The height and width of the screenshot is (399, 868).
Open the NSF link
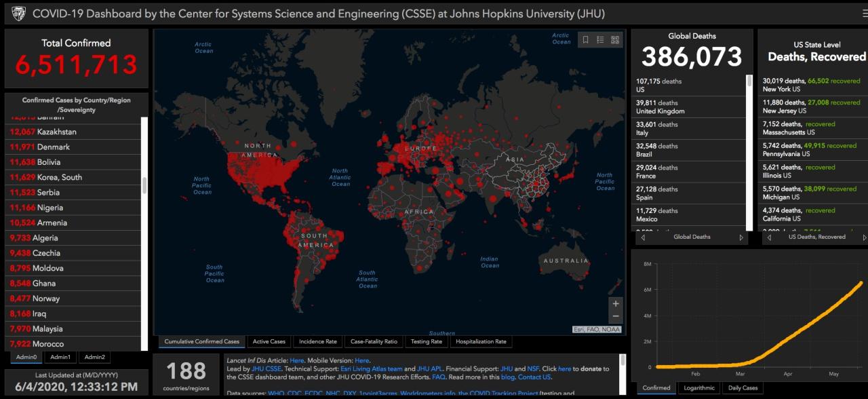[x=534, y=368]
